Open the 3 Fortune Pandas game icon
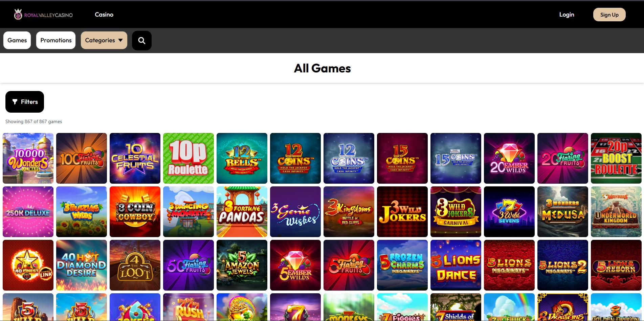This screenshot has height=321, width=644. 242,212
